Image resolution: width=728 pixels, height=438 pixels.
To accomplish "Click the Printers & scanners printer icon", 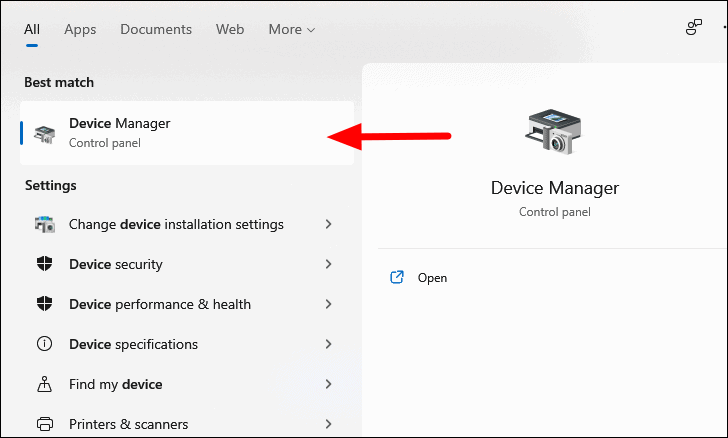I will [45, 424].
